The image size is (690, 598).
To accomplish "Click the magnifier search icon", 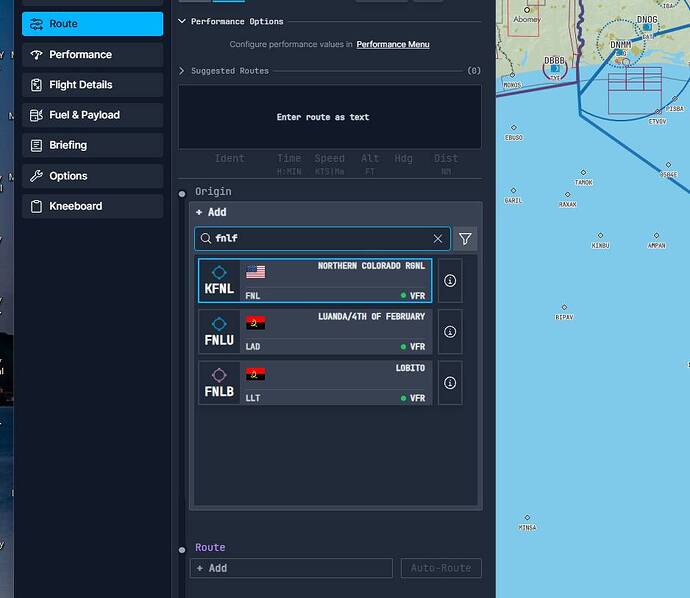I will [x=206, y=238].
